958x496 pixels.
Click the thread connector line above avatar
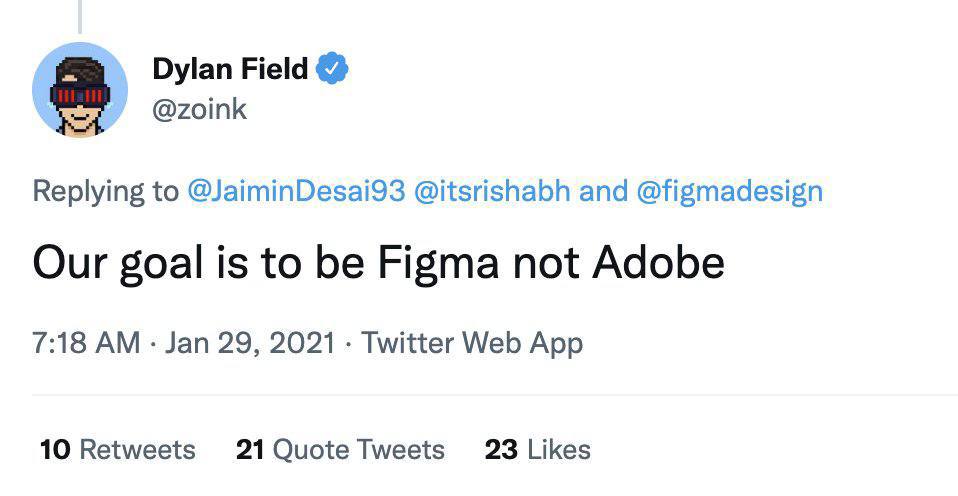[x=79, y=16]
